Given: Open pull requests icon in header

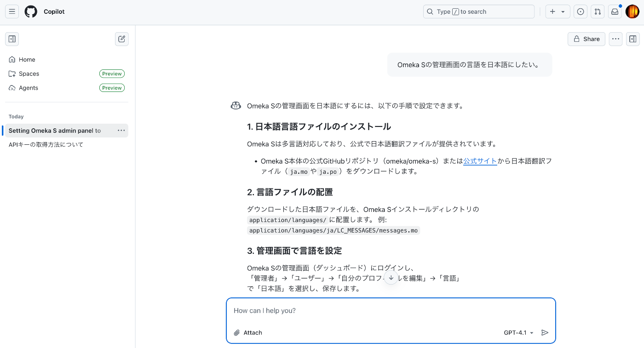Looking at the screenshot, I should [598, 11].
